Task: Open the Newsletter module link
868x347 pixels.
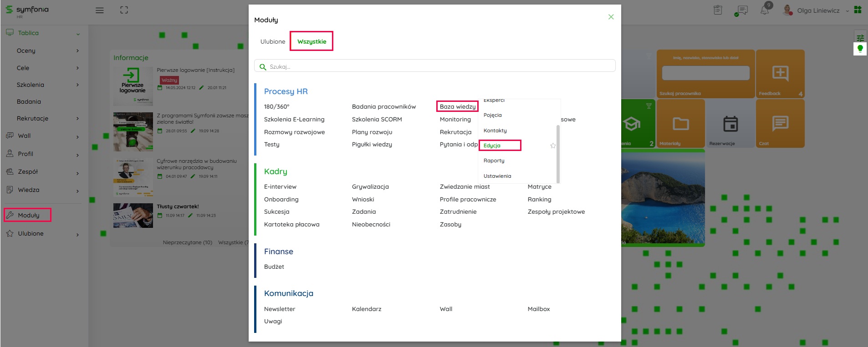Action: click(x=280, y=309)
